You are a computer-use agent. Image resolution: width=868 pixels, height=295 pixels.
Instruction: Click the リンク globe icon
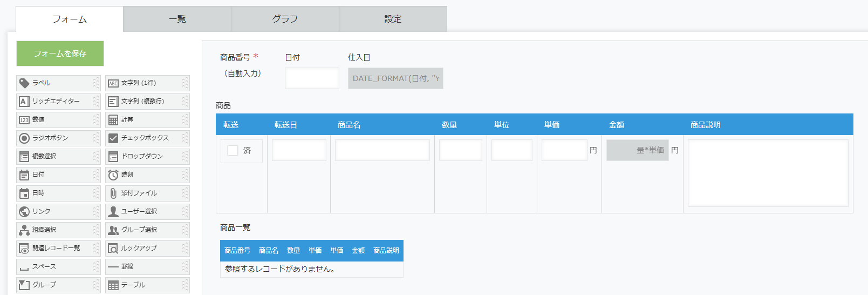(24, 212)
